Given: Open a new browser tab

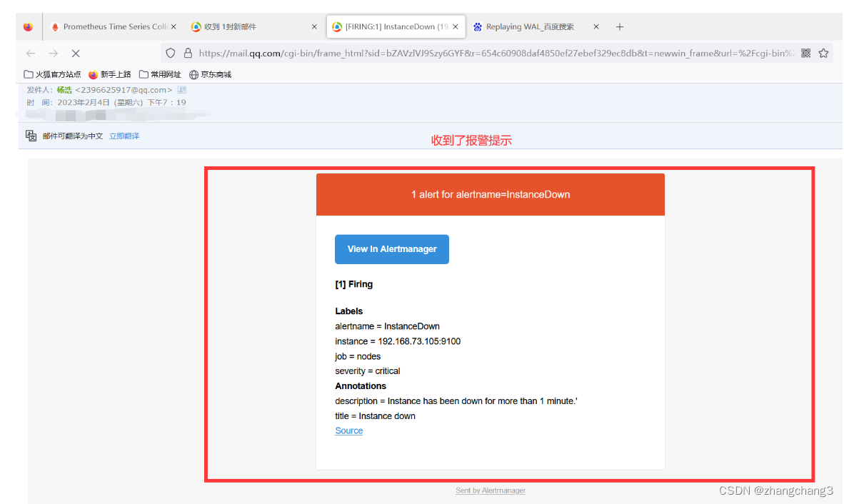Looking at the screenshot, I should pos(620,27).
